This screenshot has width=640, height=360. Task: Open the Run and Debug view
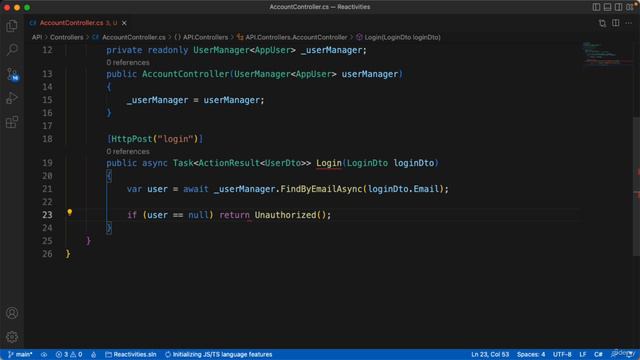12,98
